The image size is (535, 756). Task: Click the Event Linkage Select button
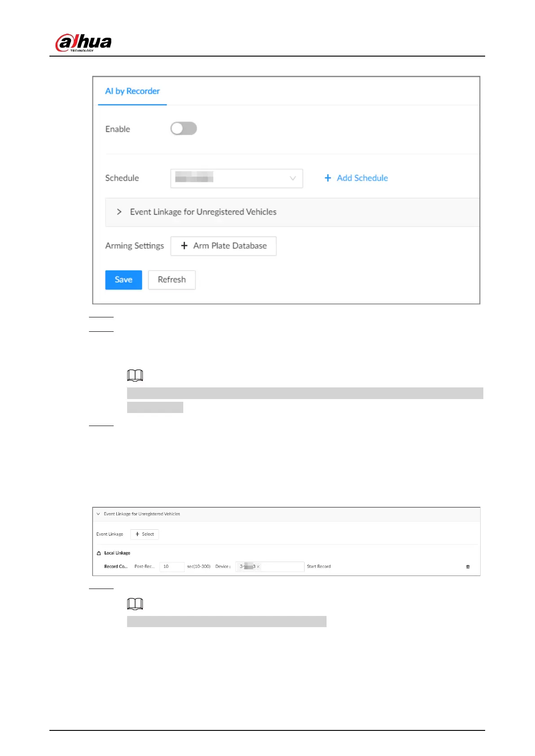[x=145, y=534]
